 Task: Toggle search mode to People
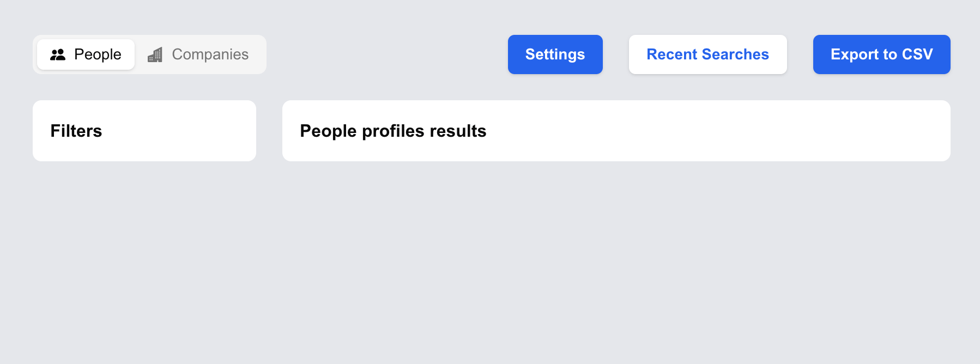86,54
